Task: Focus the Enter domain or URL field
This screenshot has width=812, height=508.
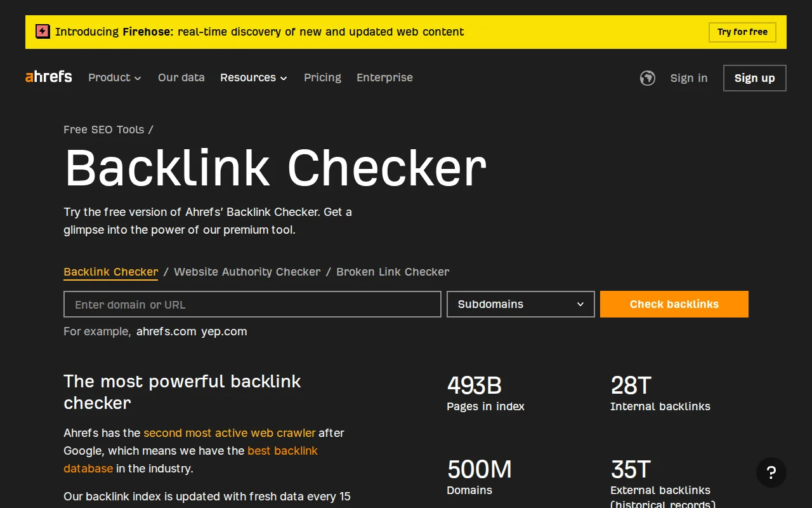Action: pyautogui.click(x=252, y=304)
